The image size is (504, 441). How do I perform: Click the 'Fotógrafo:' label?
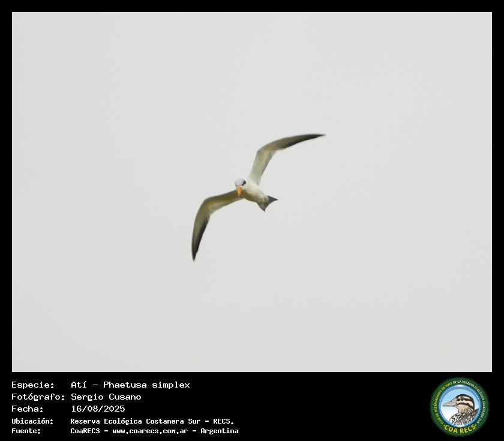pos(38,397)
